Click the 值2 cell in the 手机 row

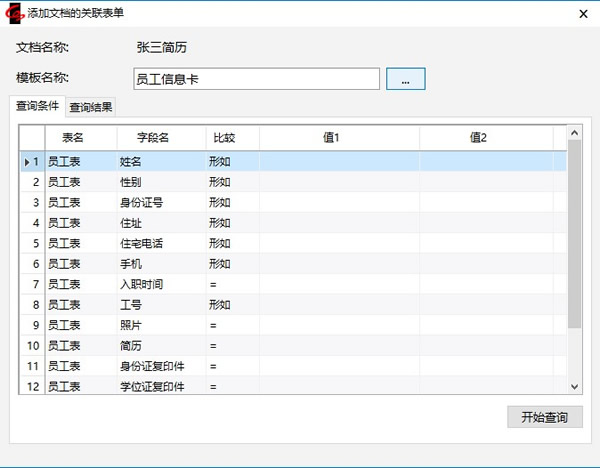pyautogui.click(x=486, y=264)
